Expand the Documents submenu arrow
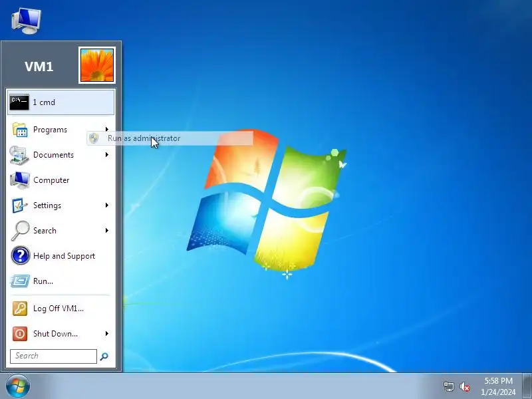Image resolution: width=532 pixels, height=399 pixels. (107, 155)
